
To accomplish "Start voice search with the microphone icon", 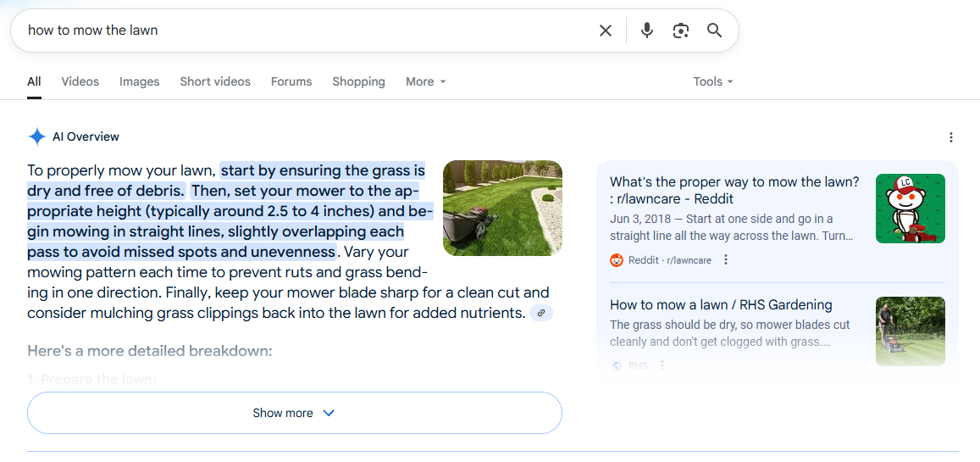I will pos(647,31).
